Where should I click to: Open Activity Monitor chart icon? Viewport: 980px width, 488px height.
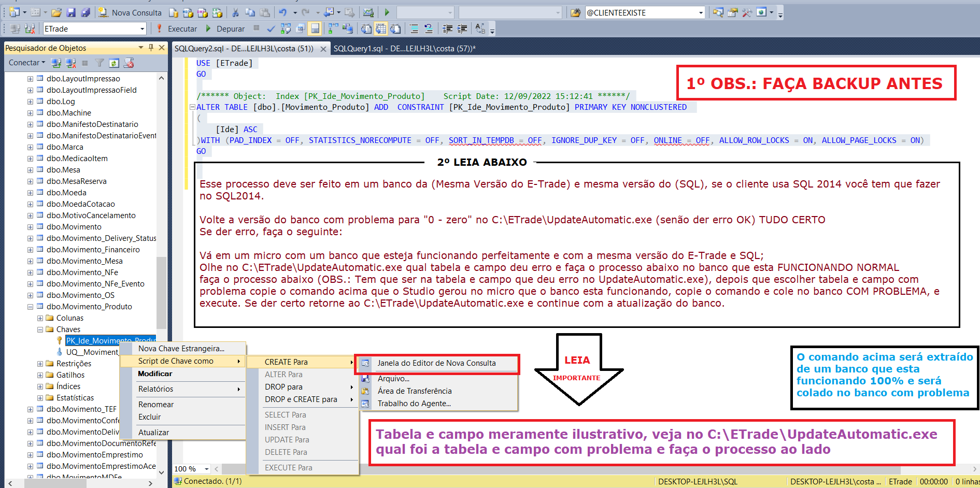[368, 12]
